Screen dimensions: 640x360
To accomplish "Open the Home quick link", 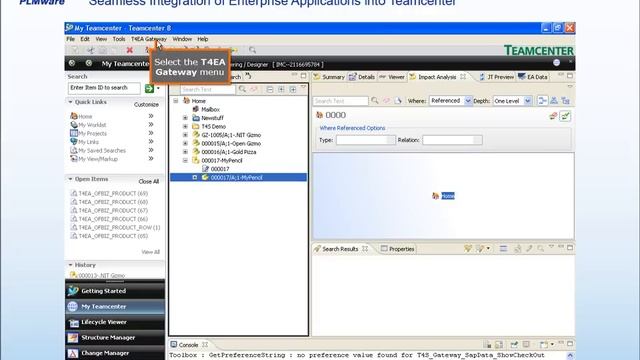I will [85, 116].
